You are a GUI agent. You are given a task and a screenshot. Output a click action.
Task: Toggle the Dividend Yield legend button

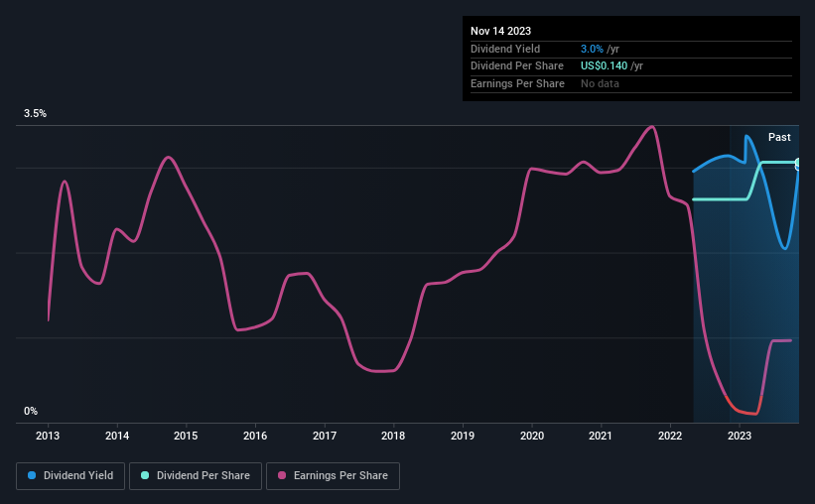point(70,476)
